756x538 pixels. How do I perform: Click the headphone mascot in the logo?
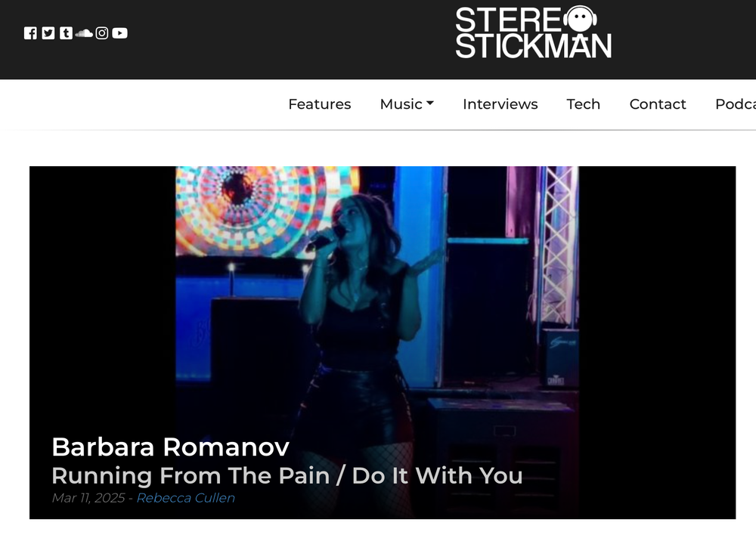click(x=580, y=20)
